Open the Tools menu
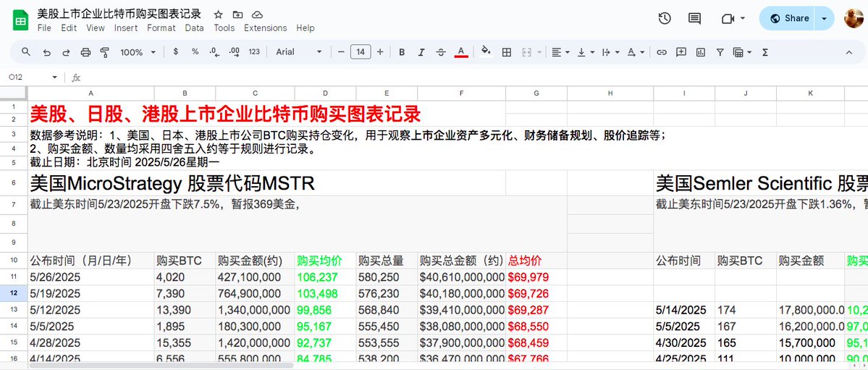The width and height of the screenshot is (868, 370). (x=224, y=28)
